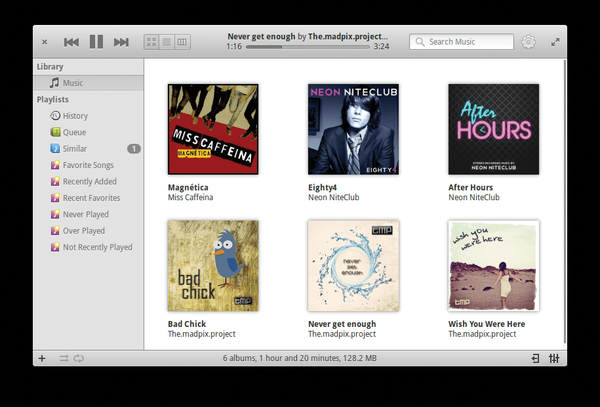Skip to the next track
Viewport: 600px width, 407px height.
click(121, 42)
